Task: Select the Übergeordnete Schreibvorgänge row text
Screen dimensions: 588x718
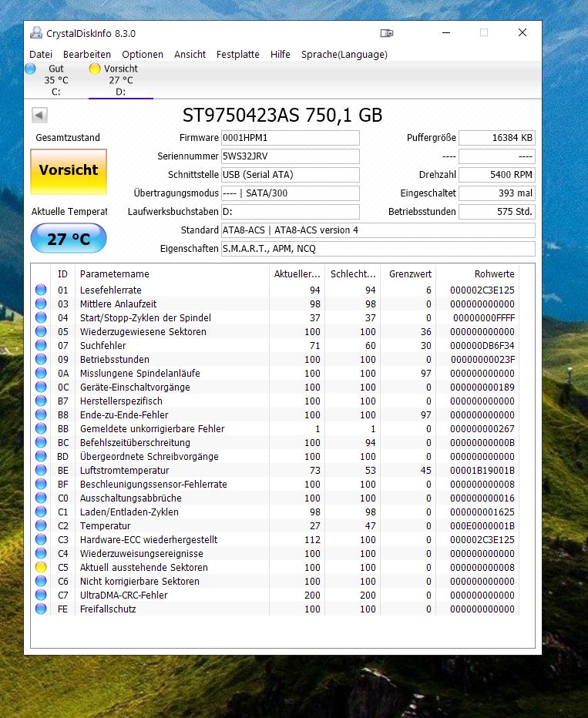Action: [x=149, y=457]
